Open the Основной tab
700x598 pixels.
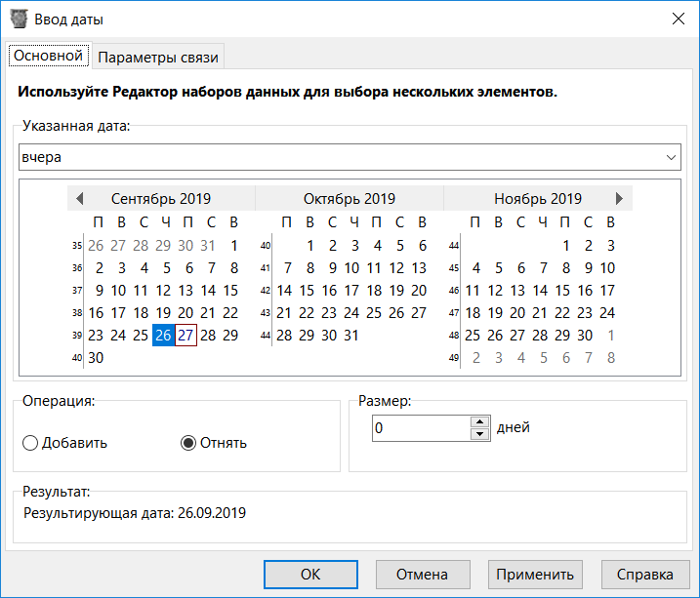pos(48,56)
